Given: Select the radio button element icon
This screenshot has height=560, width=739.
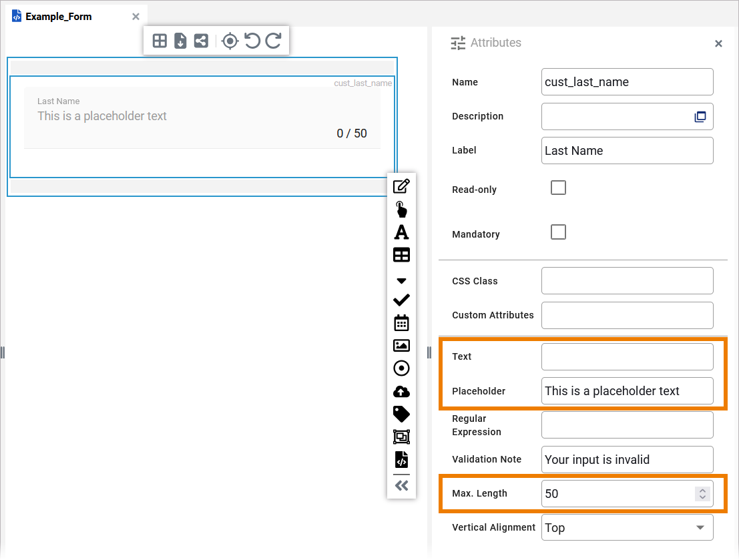Looking at the screenshot, I should pyautogui.click(x=401, y=368).
